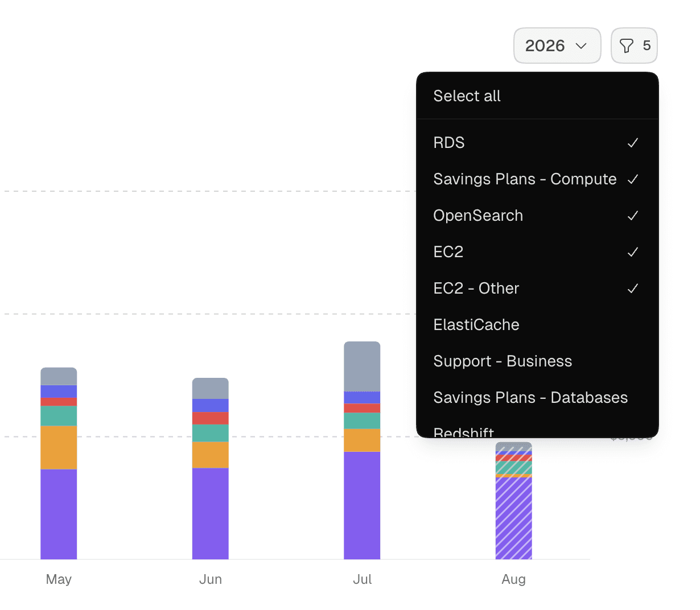Image resolution: width=700 pixels, height=610 pixels.
Task: Enable the ElastiCache filter option
Action: pyautogui.click(x=537, y=325)
